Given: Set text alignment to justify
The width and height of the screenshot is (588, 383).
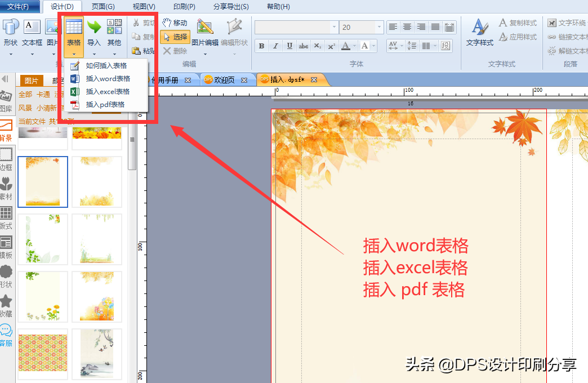Looking at the screenshot, I should pos(435,27).
